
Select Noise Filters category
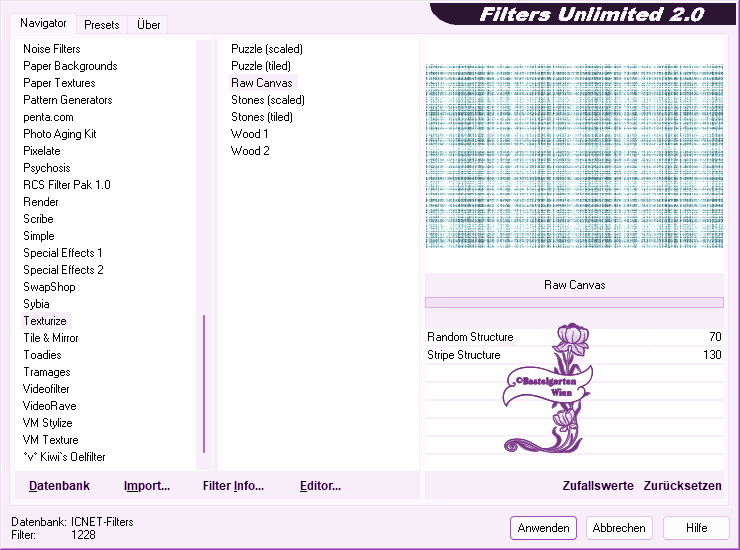[51, 49]
